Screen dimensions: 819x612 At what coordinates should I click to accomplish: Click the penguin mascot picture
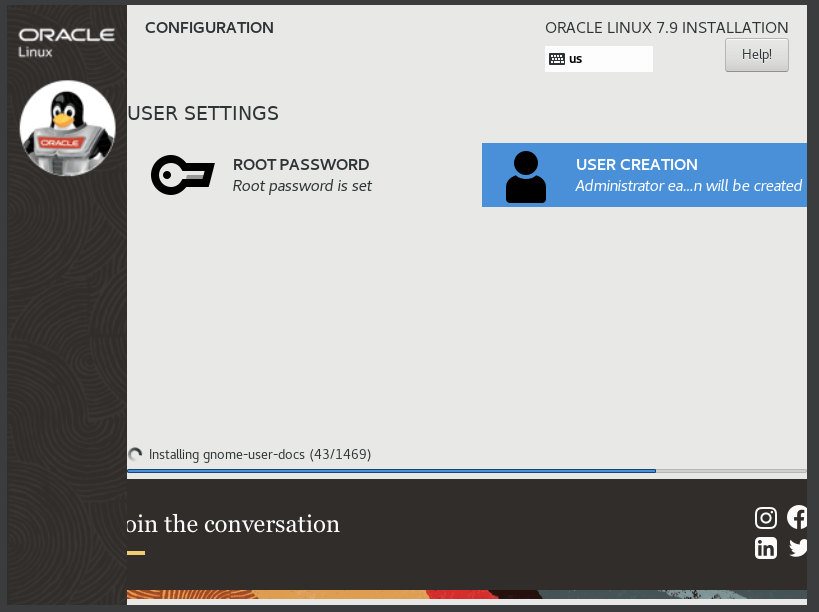point(67,127)
